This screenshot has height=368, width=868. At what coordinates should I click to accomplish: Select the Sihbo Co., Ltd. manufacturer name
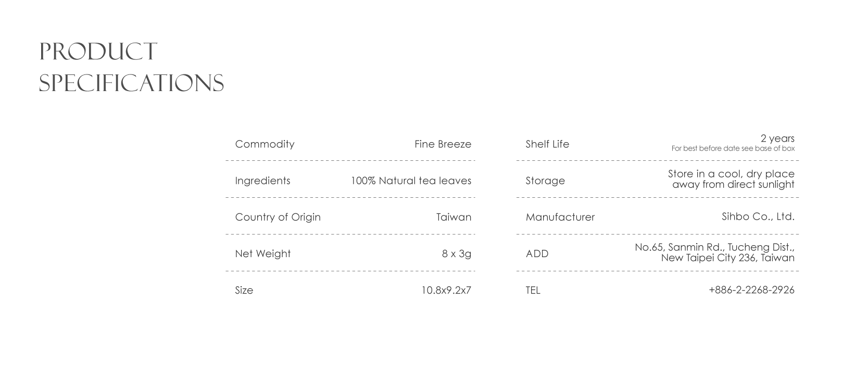click(x=758, y=217)
